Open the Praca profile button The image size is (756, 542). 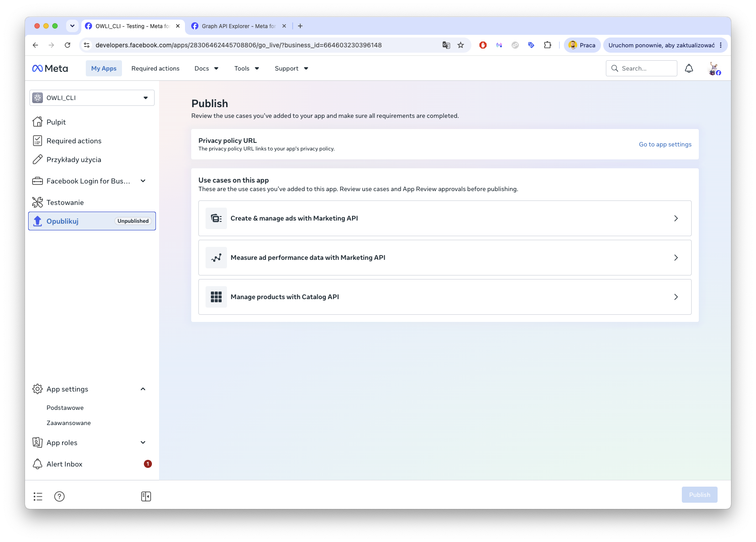582,45
